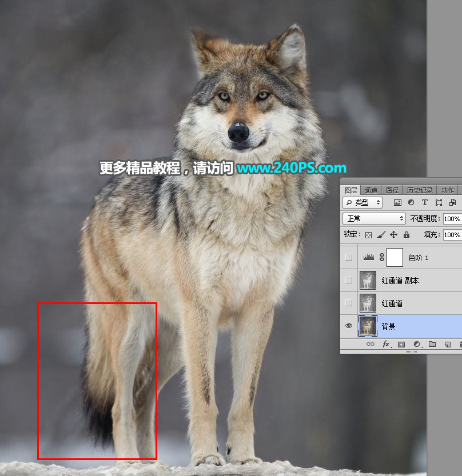Enable lock all on the layer
This screenshot has height=476, width=462.
(x=406, y=234)
